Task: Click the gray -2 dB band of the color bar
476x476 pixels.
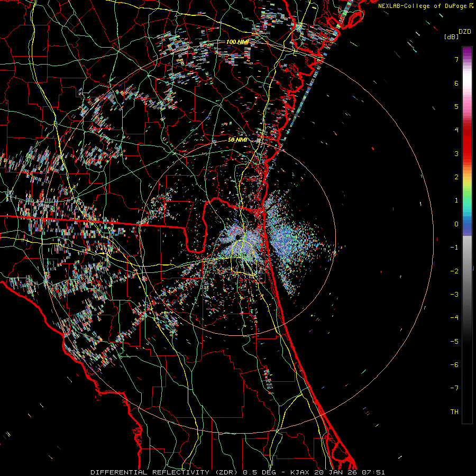Action: [467, 271]
